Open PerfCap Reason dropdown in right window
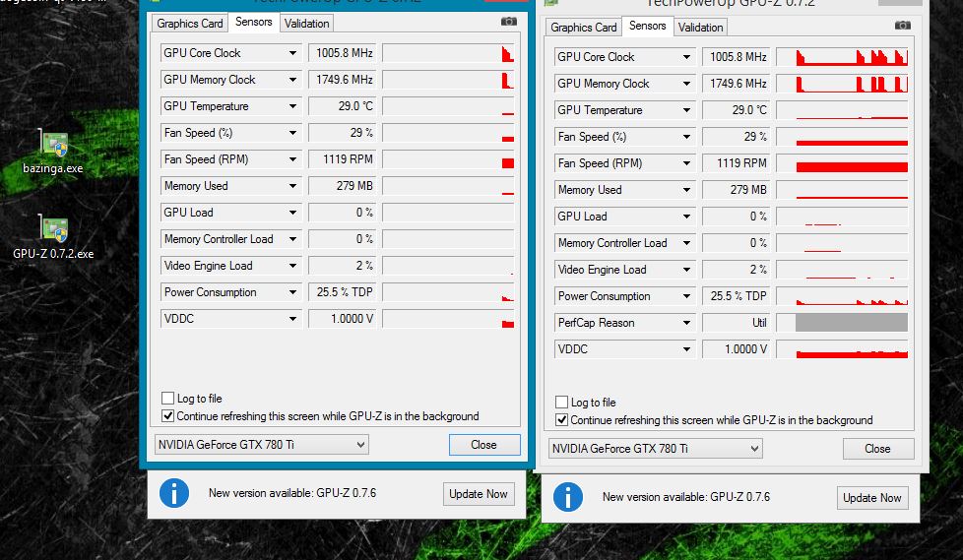963x560 pixels. [x=686, y=323]
